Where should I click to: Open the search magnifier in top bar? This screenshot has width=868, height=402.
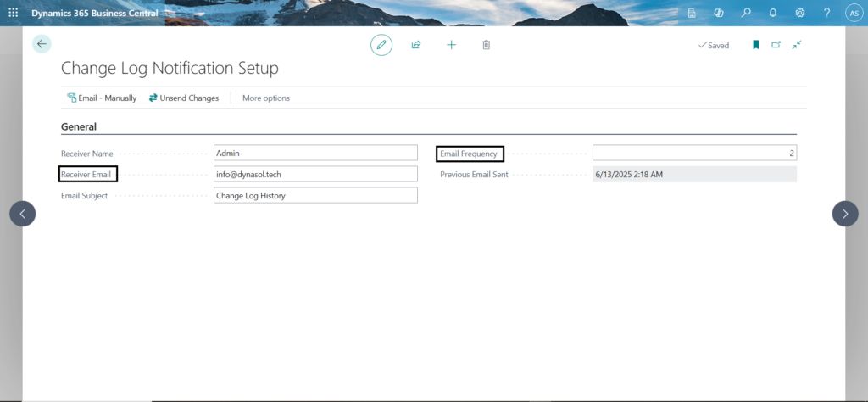(x=746, y=13)
